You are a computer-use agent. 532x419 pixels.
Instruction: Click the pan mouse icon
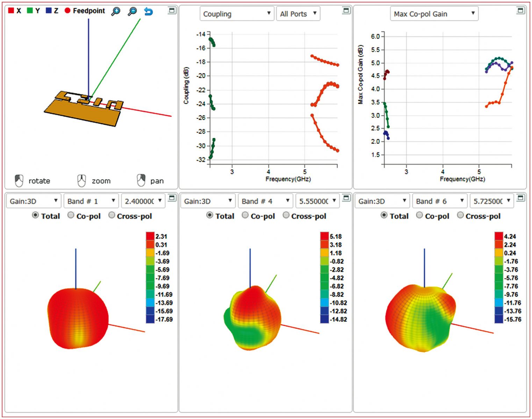click(141, 181)
